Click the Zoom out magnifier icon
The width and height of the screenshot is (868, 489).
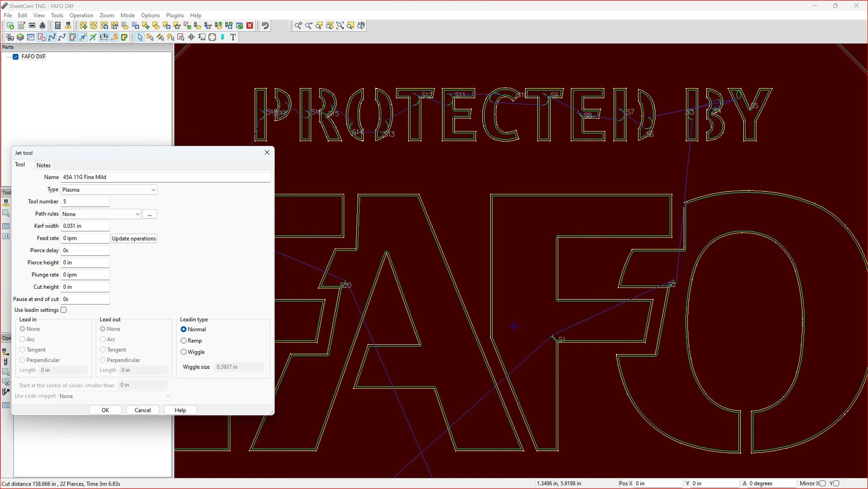(309, 25)
